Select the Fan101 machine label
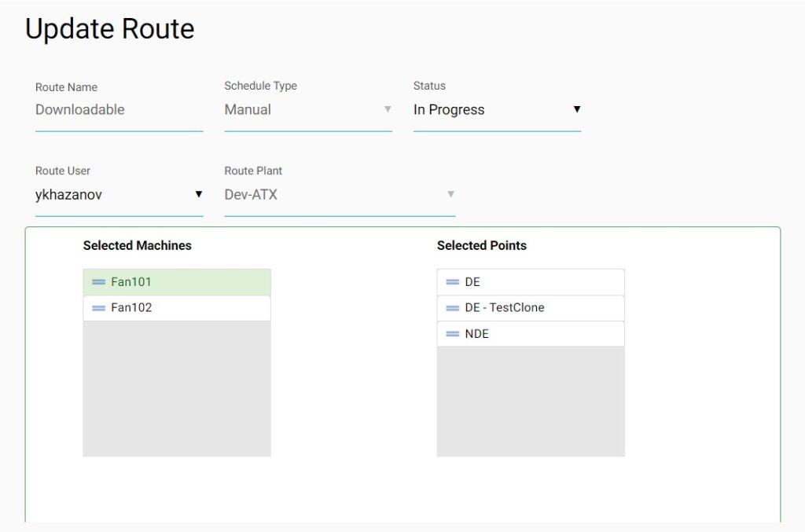The width and height of the screenshot is (805, 532). [131, 282]
